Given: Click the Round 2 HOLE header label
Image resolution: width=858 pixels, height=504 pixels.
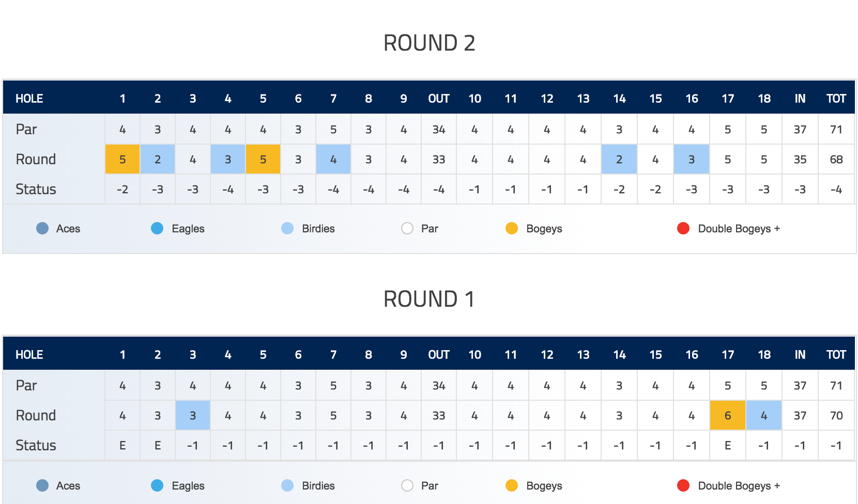Looking at the screenshot, I should pos(29,99).
